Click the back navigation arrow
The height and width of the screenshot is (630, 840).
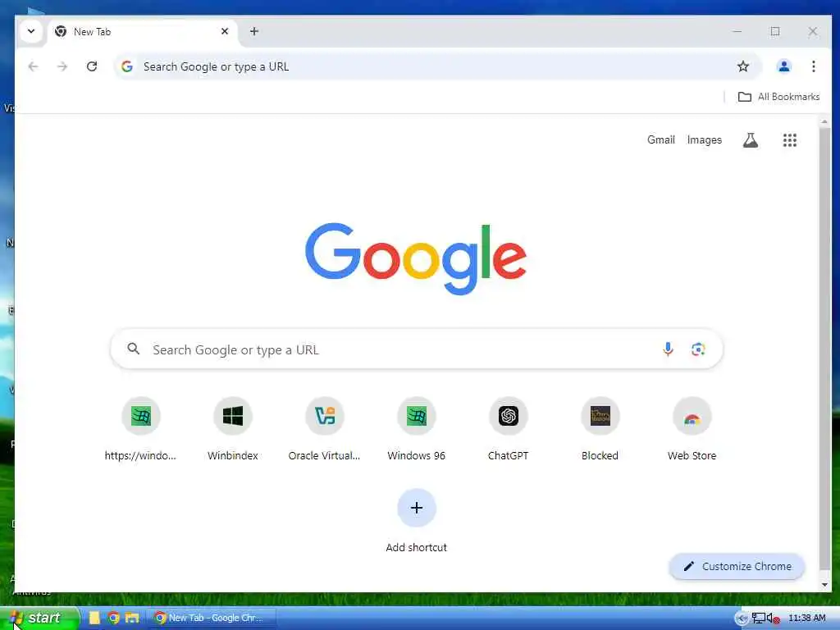click(33, 66)
